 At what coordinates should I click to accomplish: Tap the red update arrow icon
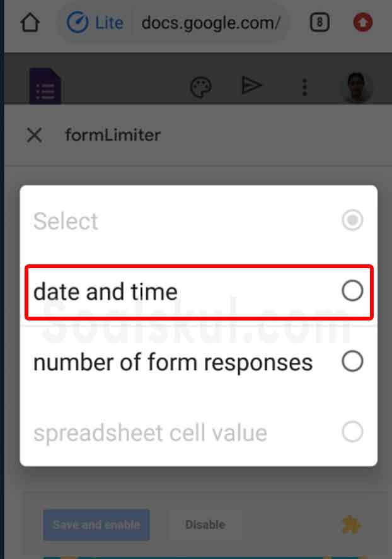(x=363, y=23)
